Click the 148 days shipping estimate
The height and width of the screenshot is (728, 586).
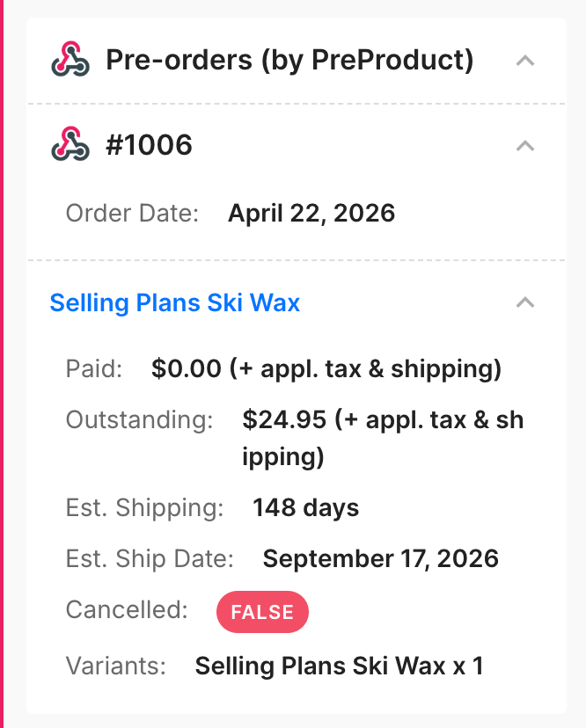305,507
